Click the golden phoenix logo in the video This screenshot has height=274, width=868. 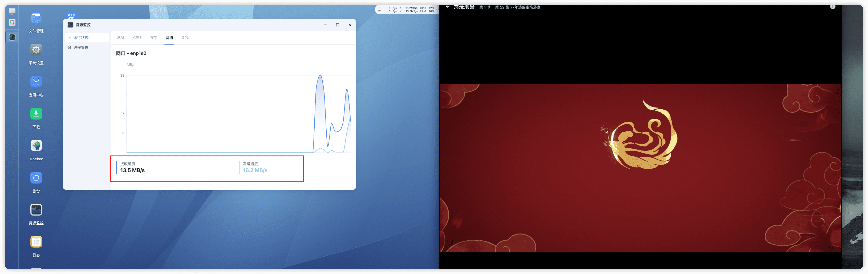639,135
